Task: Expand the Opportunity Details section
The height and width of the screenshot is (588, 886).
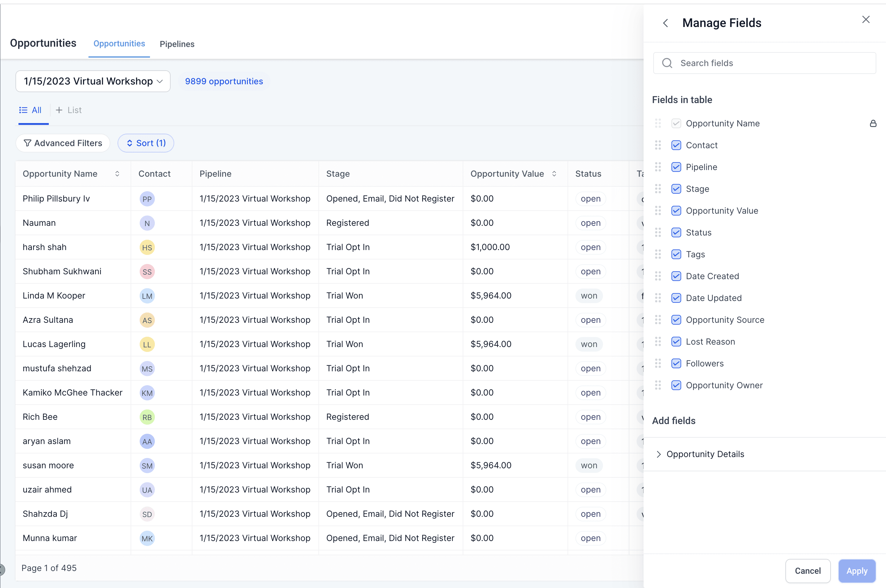Action: pyautogui.click(x=658, y=454)
